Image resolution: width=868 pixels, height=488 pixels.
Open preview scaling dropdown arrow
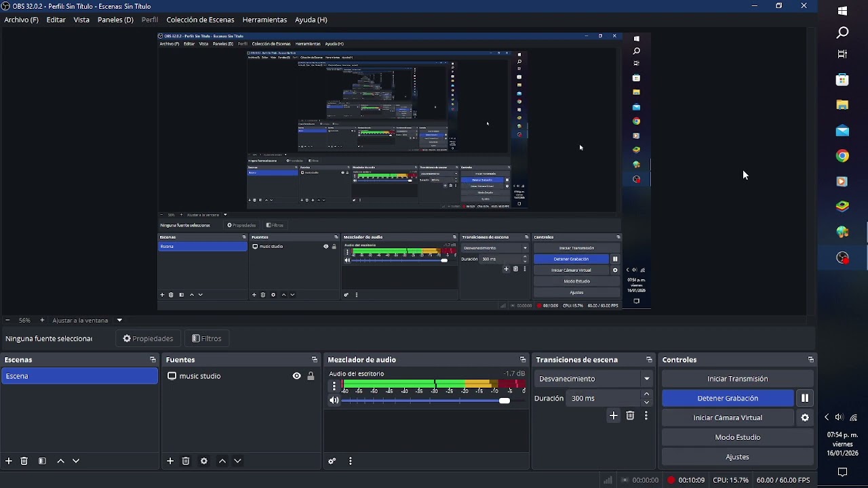coord(119,320)
